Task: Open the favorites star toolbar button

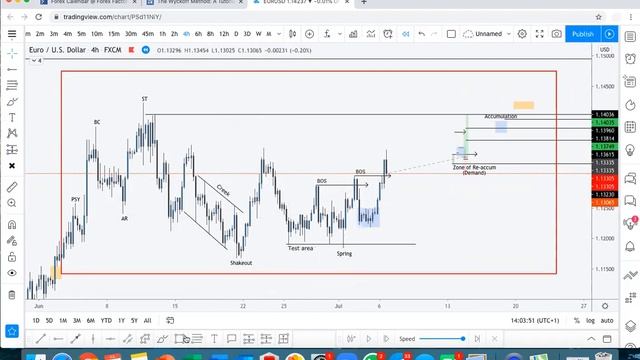Action: point(12,331)
